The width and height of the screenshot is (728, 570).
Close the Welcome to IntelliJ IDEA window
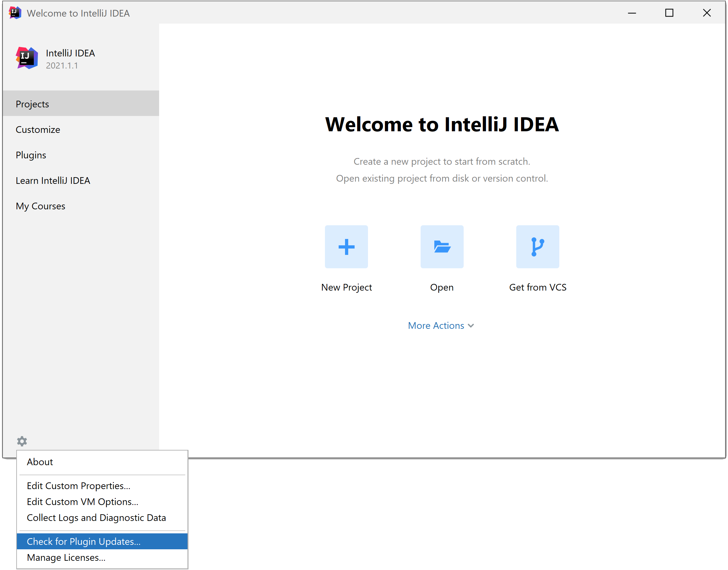(x=707, y=13)
